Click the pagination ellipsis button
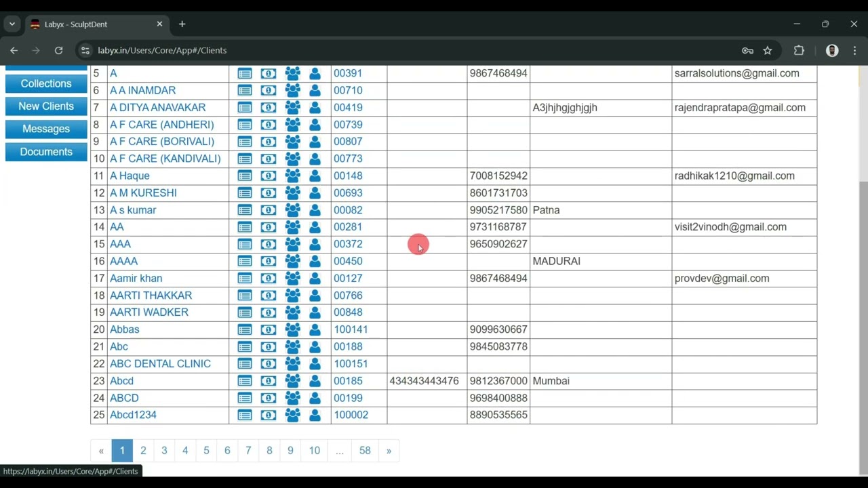Screen dimensions: 868x488 340,451
